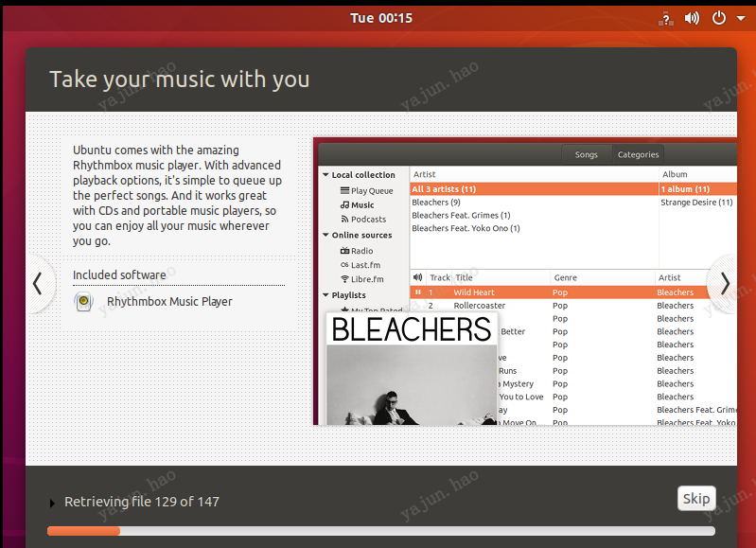Select Podcasts in the preview sidebar

click(363, 219)
